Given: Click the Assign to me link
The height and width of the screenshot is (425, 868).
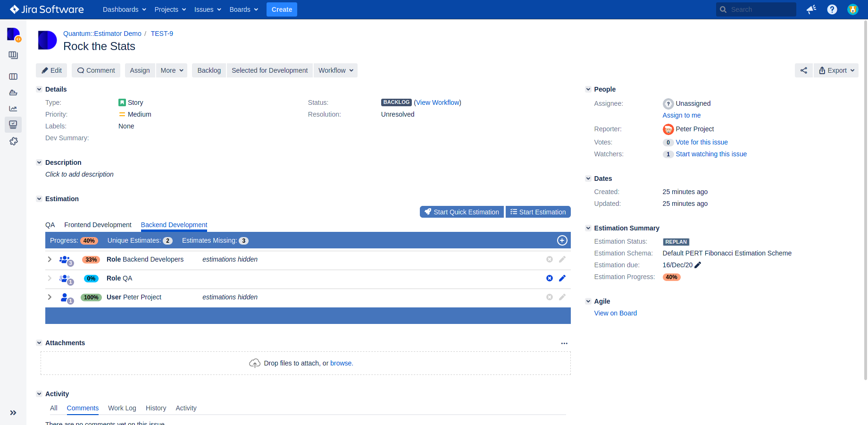Looking at the screenshot, I should pyautogui.click(x=682, y=115).
